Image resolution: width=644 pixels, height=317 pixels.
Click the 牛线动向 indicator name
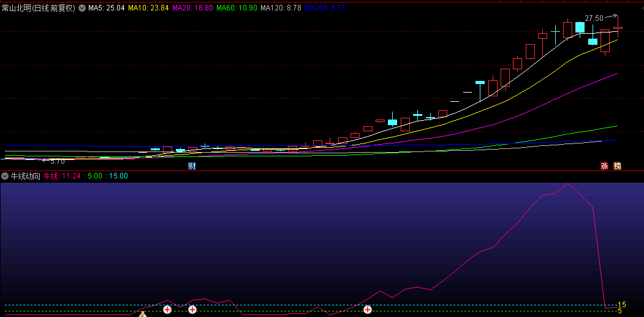26,176
